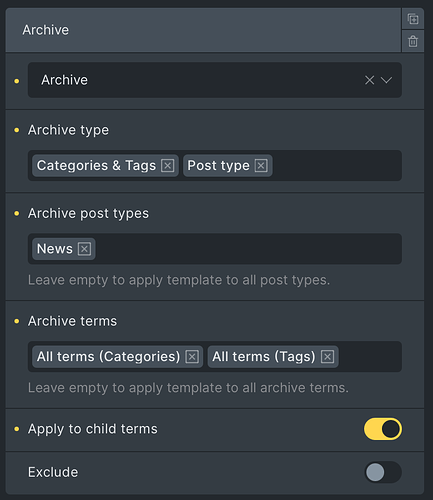Remove All terms (Categories) chip
This screenshot has width=433, height=500.
tap(192, 357)
